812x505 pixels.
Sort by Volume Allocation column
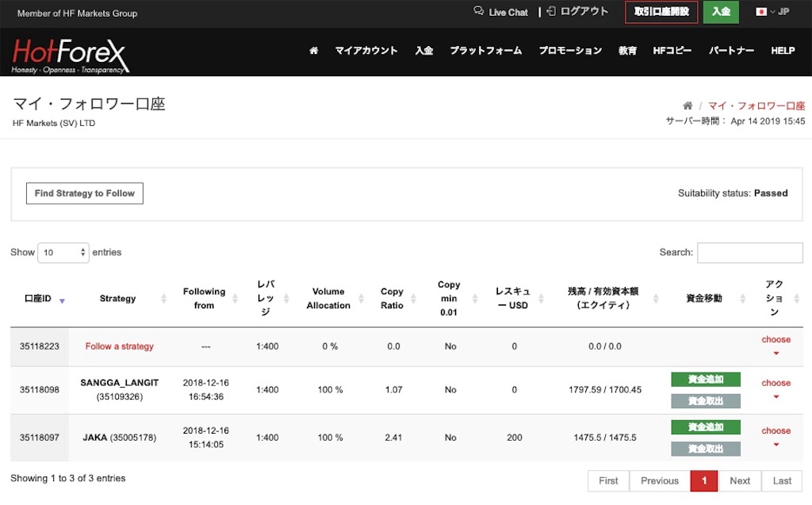coord(361,298)
